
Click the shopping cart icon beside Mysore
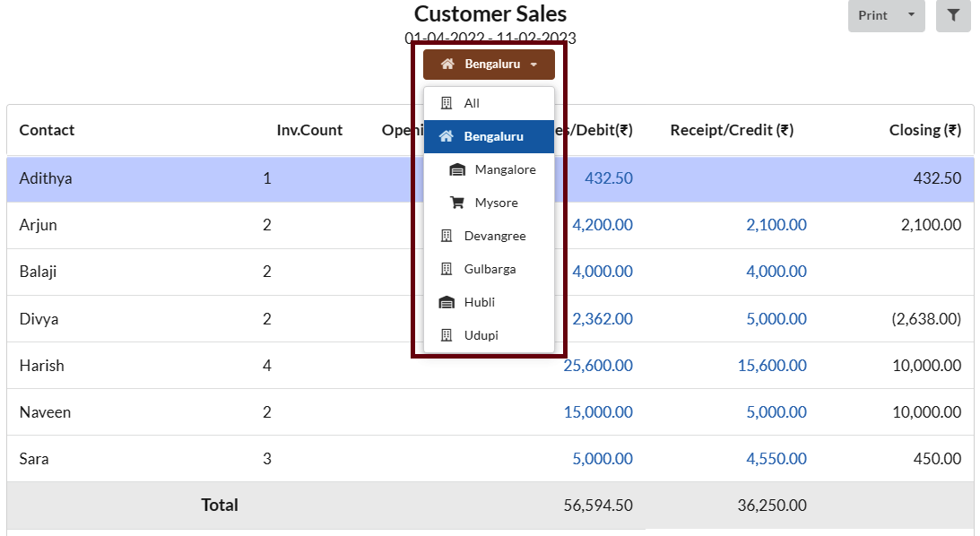[x=457, y=203]
